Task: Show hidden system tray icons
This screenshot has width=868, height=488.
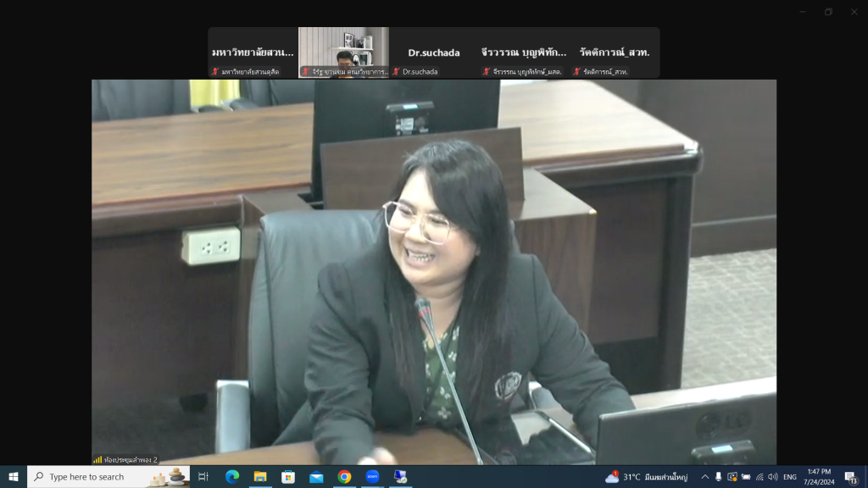Action: point(704,477)
